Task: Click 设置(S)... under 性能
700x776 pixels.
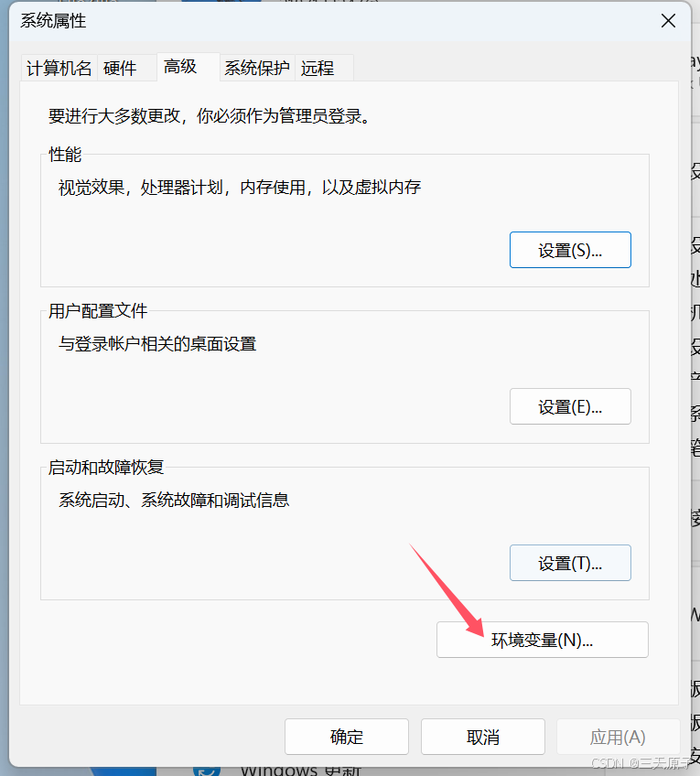Action: click(570, 250)
